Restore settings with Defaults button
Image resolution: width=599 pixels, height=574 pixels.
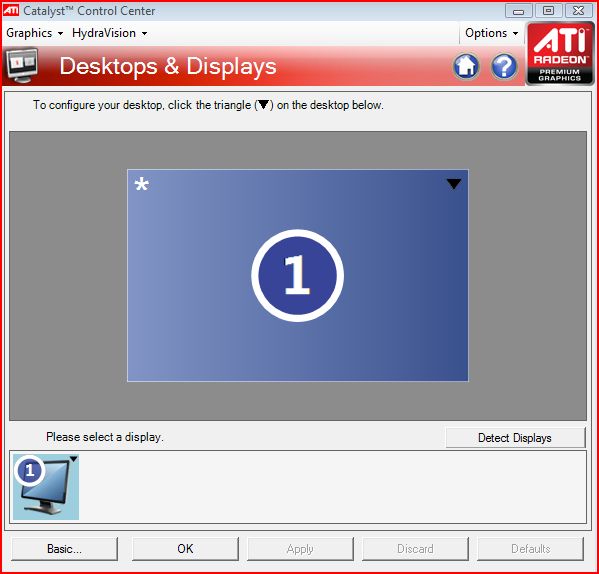coord(531,549)
